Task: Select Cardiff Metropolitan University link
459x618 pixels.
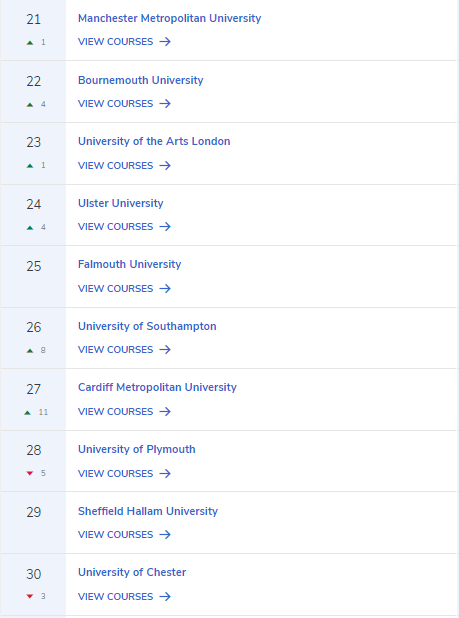Action: pyautogui.click(x=157, y=387)
